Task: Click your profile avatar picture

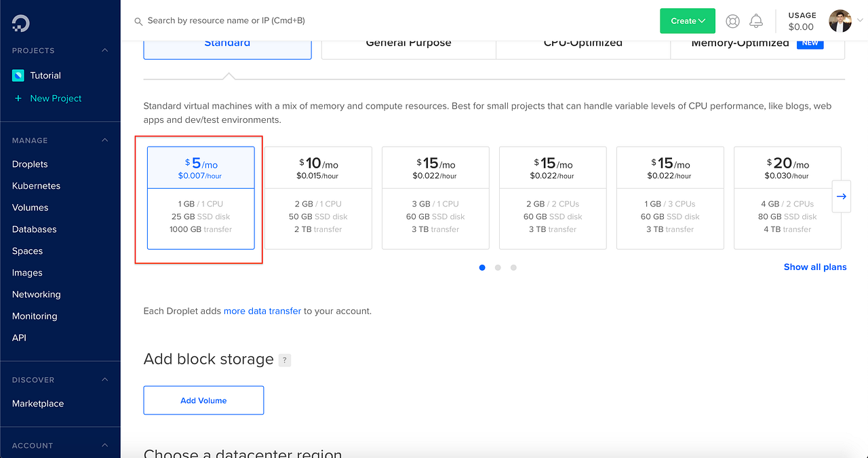Action: 840,21
